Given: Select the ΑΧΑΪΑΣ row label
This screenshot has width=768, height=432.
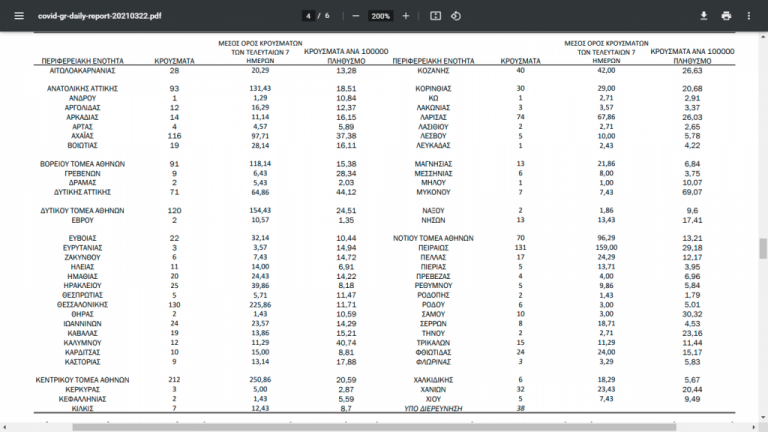Looking at the screenshot, I should click(82, 136).
